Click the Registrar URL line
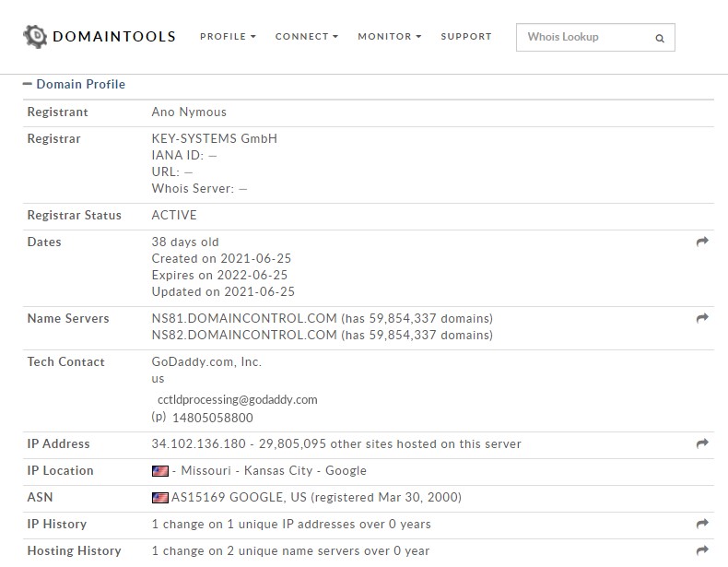The height and width of the screenshot is (567, 728). point(171,171)
